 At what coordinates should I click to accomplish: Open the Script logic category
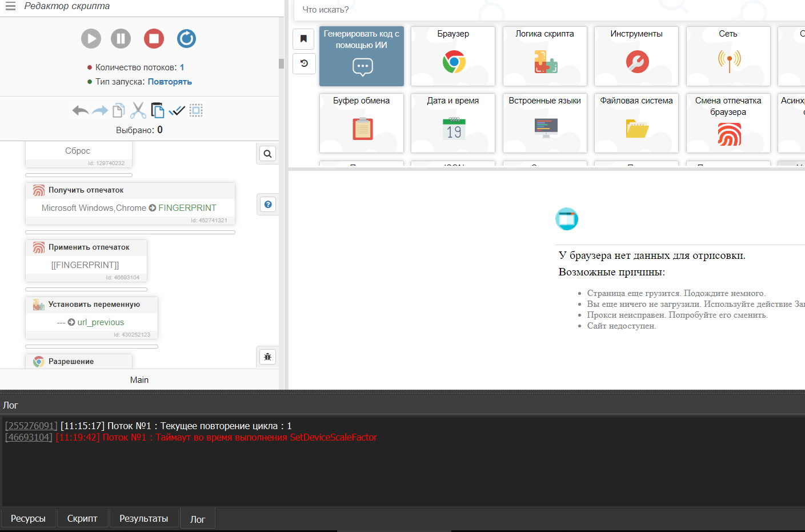click(x=544, y=56)
